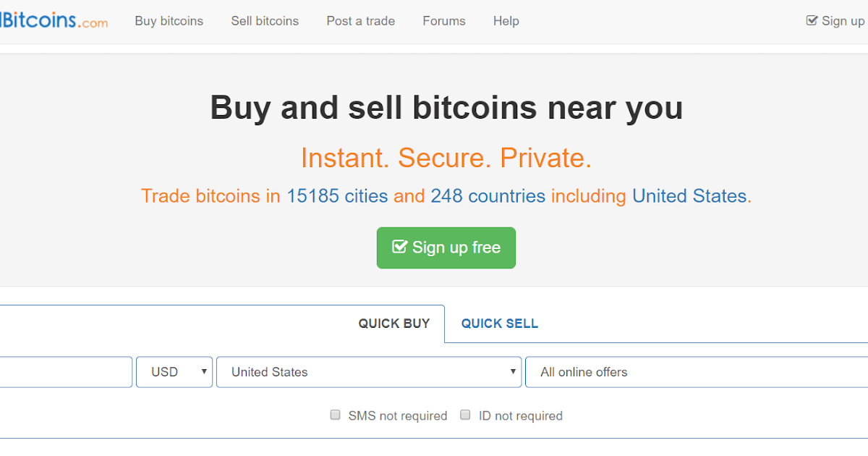Click the green Sign up free button
Viewport: 868px width, 456px height.
446,248
